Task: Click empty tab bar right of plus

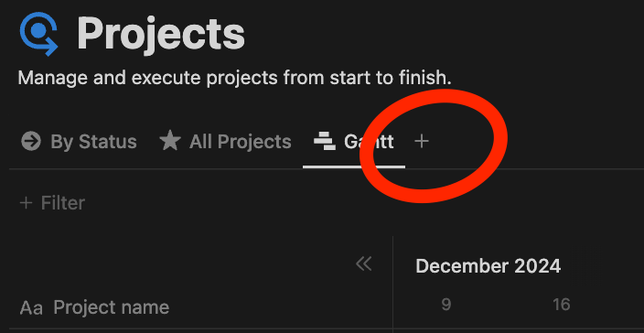Action: (x=534, y=142)
